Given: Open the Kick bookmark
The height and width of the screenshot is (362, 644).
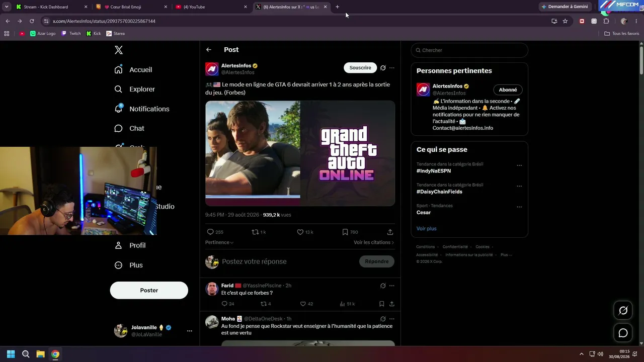Looking at the screenshot, I should (x=94, y=34).
